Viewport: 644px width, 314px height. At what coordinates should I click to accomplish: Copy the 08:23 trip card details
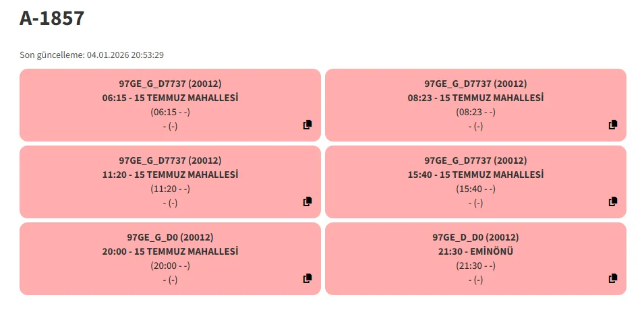click(613, 125)
